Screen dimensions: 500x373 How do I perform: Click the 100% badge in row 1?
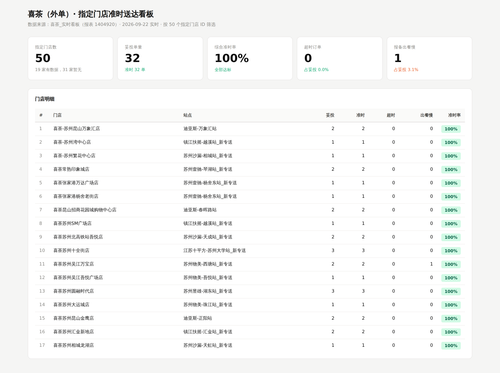(x=451, y=129)
